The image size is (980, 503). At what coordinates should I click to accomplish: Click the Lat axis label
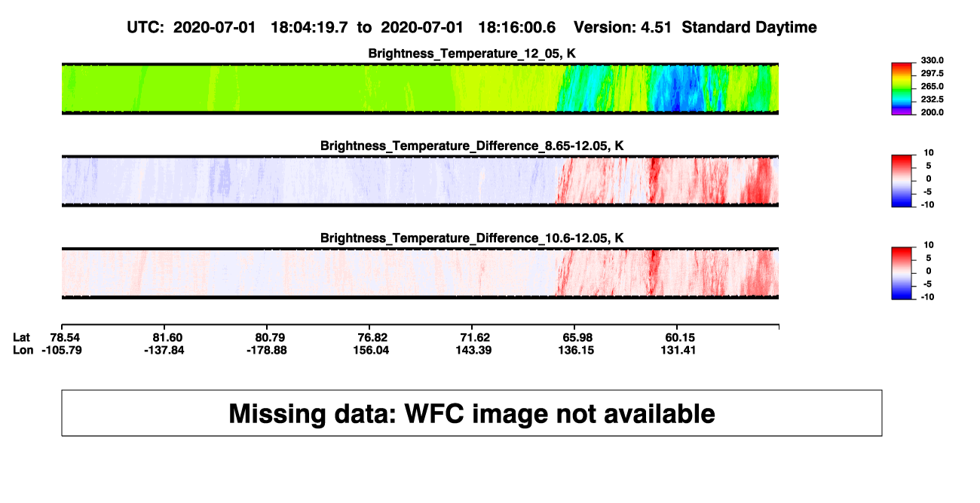[23, 337]
